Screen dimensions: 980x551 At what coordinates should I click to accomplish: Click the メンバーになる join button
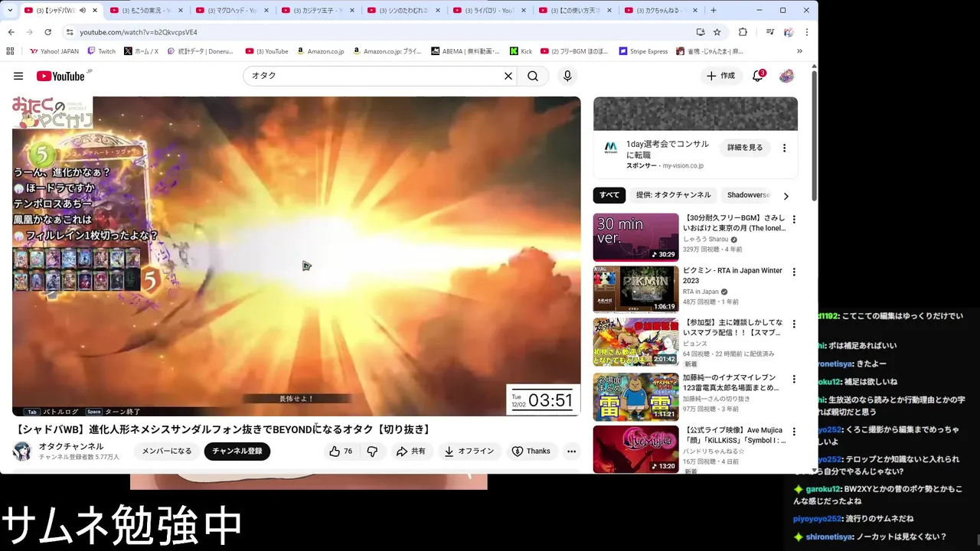(167, 452)
